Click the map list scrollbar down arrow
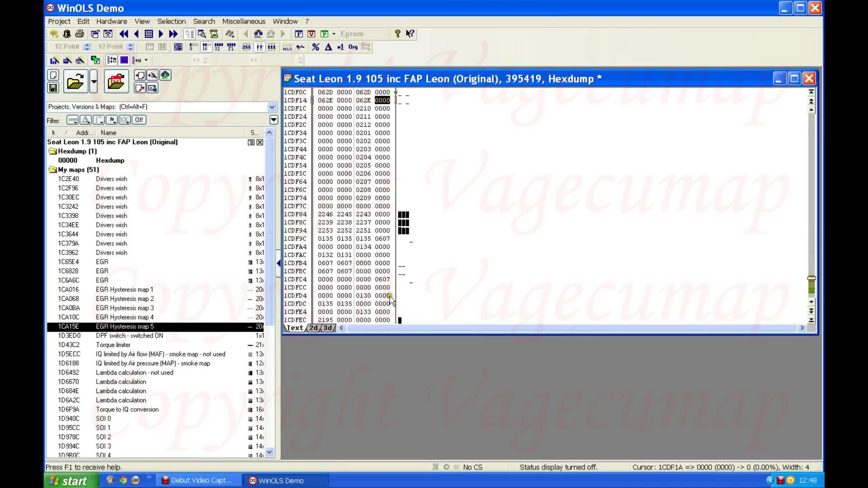This screenshot has height=488, width=868. click(x=269, y=451)
